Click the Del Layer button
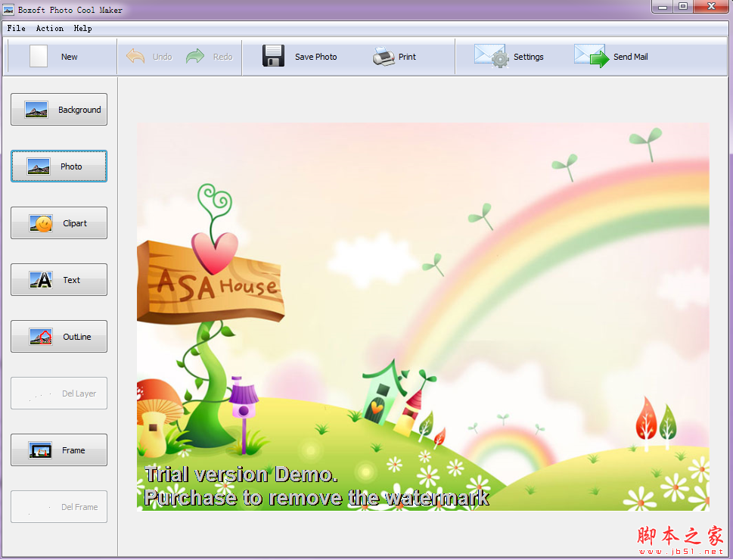 pyautogui.click(x=59, y=394)
